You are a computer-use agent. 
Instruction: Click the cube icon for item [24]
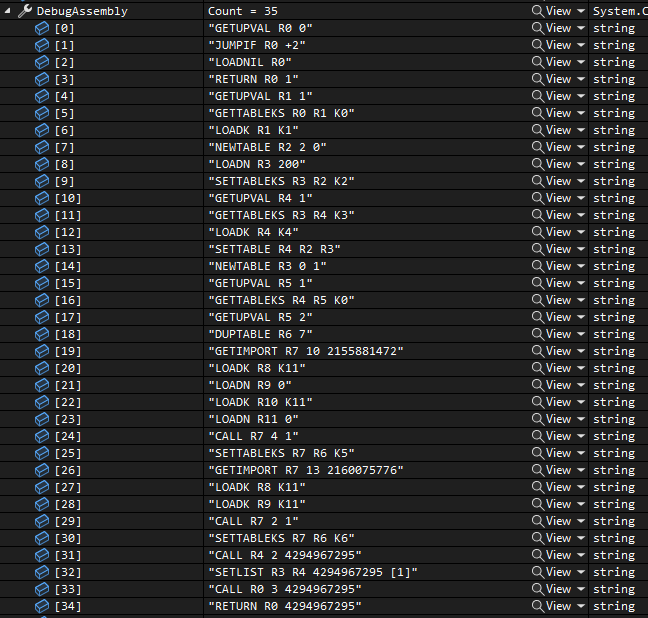click(42, 436)
